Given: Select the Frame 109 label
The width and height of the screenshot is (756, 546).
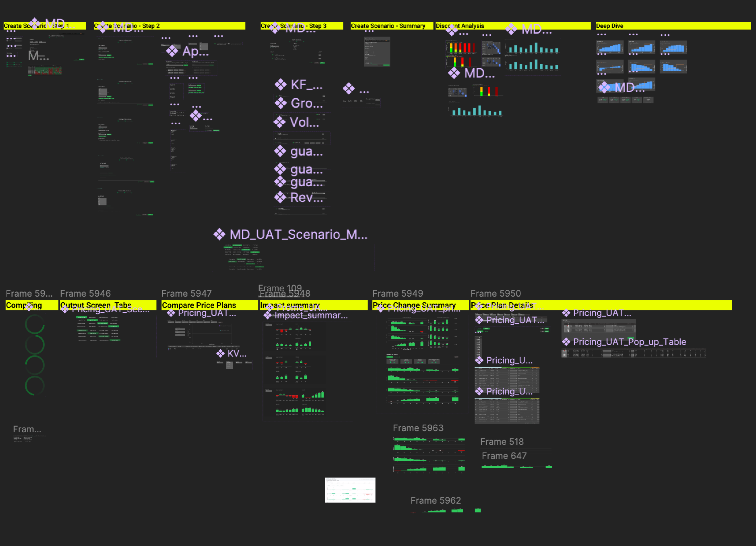Looking at the screenshot, I should pos(280,288).
